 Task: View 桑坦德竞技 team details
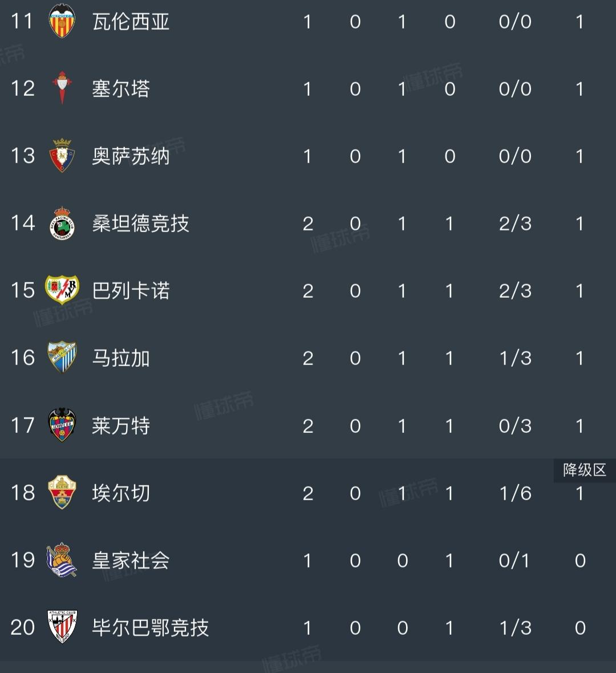pyautogui.click(x=141, y=223)
